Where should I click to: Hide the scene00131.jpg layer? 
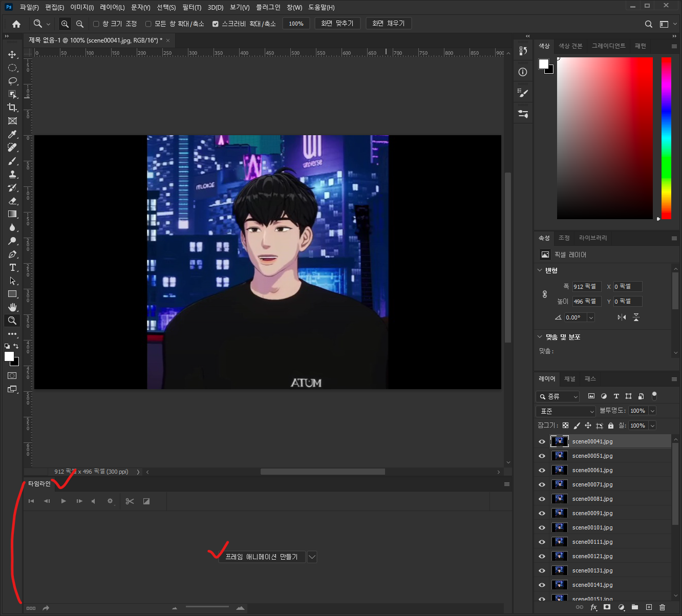(x=542, y=570)
